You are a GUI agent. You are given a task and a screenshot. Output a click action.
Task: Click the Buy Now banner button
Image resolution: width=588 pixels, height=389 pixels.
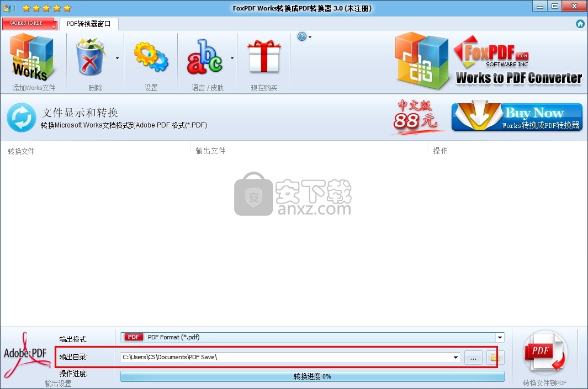517,116
